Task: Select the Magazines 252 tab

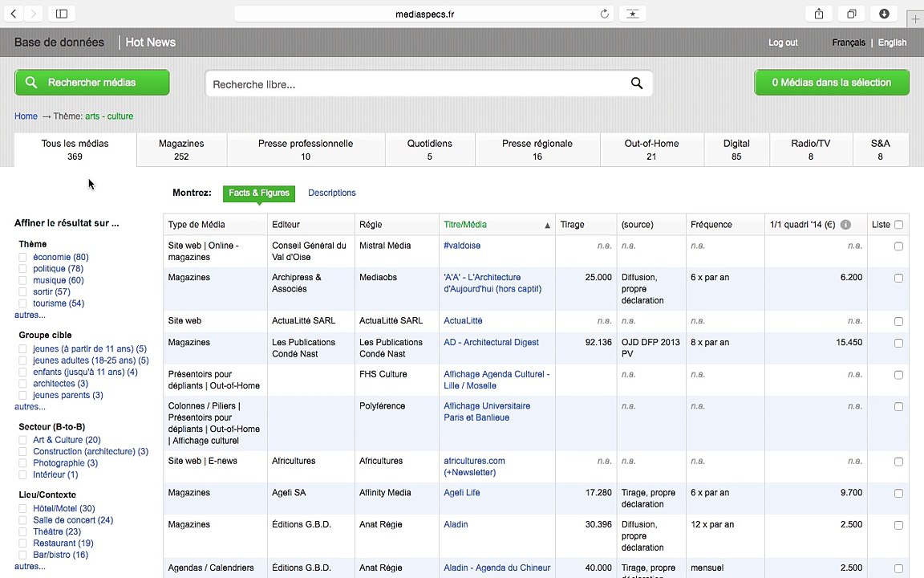Action: point(181,150)
